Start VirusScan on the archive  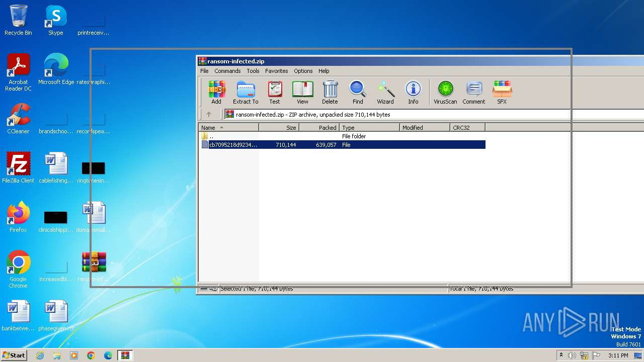[445, 92]
